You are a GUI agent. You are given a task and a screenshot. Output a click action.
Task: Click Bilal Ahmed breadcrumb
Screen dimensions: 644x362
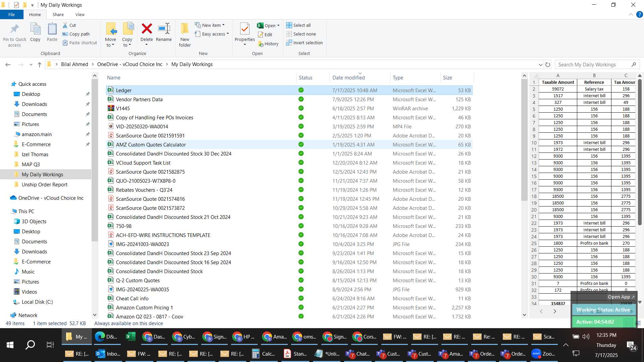[74, 64]
